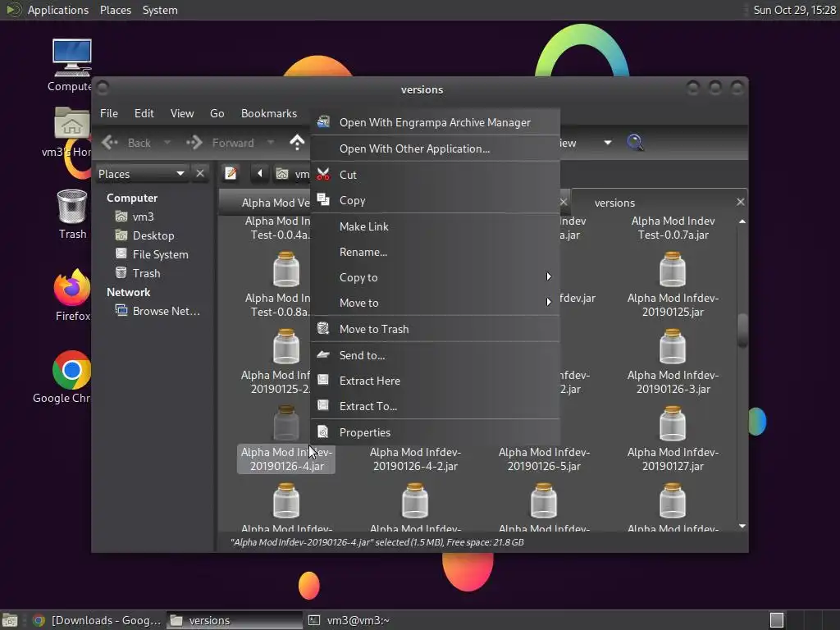The height and width of the screenshot is (630, 840).
Task: Click the file list scrollbar handle
Action: (x=742, y=330)
